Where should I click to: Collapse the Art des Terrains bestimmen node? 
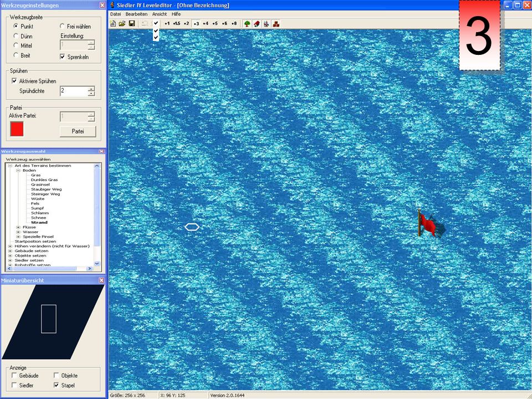click(10, 166)
